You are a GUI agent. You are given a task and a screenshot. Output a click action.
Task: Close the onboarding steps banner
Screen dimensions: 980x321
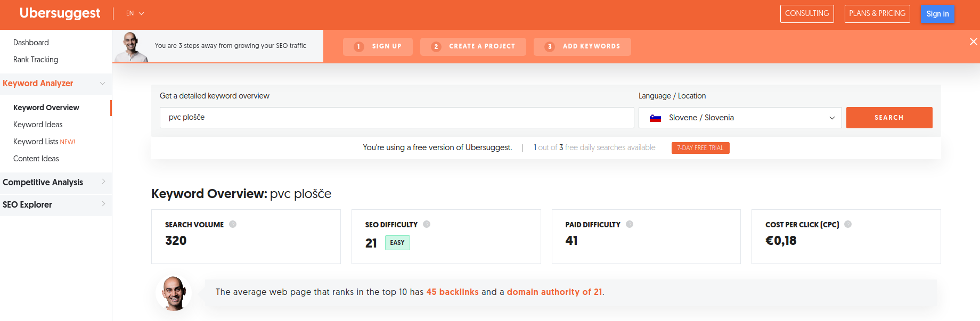(x=973, y=42)
